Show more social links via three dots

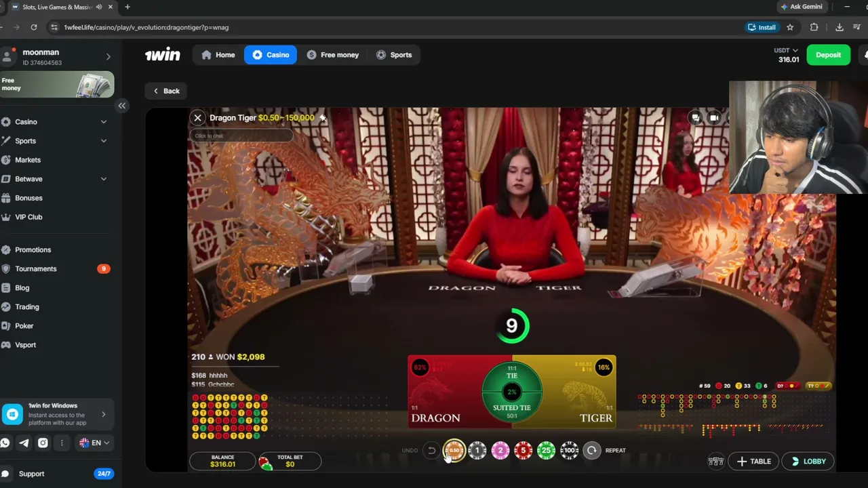pos(62,443)
